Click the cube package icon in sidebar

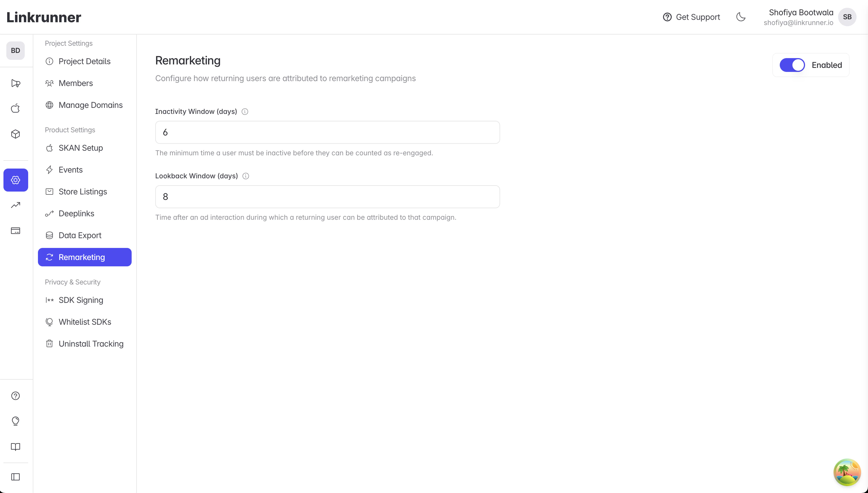tap(16, 134)
